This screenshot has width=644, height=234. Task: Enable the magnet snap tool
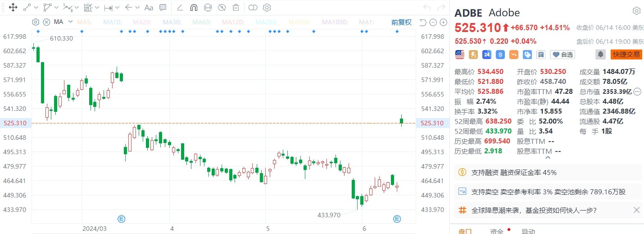point(194,7)
